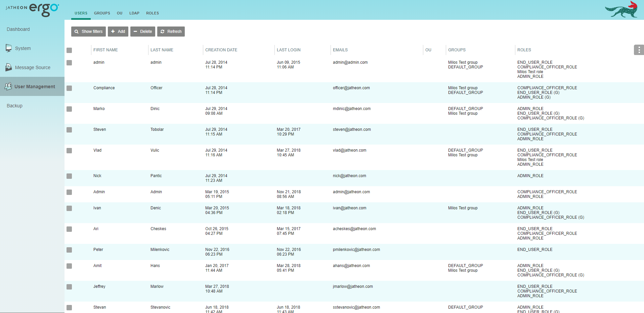
Task: Click the email sstevanovic@jatheon.com
Action: (x=356, y=307)
